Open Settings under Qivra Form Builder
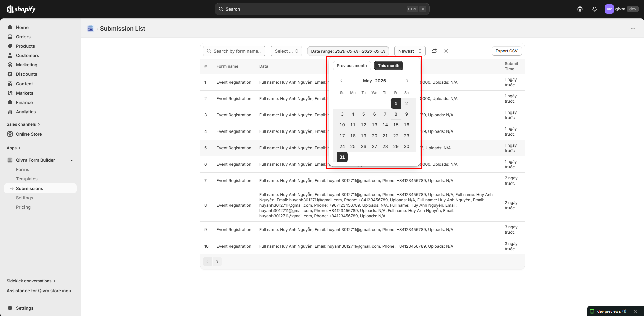Image resolution: width=644 pixels, height=316 pixels. coord(24,198)
